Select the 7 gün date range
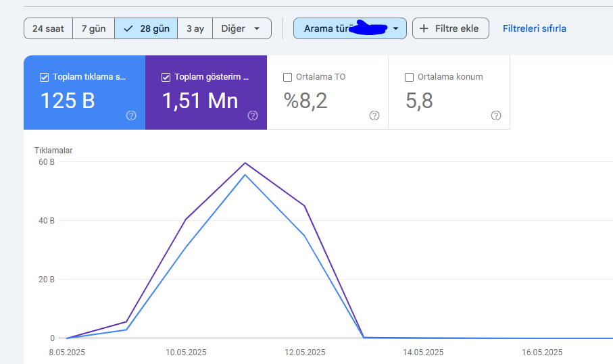The width and height of the screenshot is (613, 364). (93, 28)
